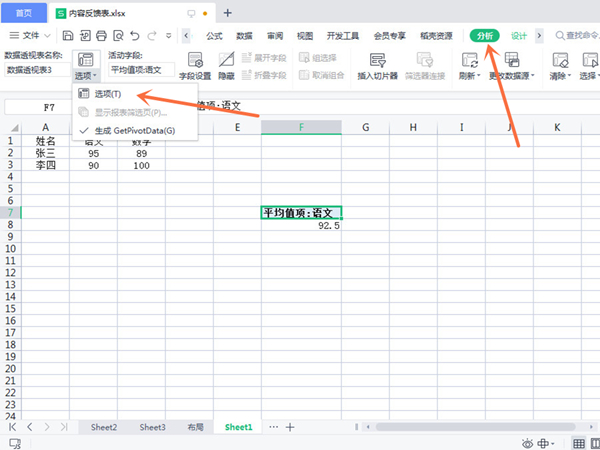This screenshot has height=450, width=600.
Task: Click the 更改数据源 data source icon
Action: click(x=512, y=65)
